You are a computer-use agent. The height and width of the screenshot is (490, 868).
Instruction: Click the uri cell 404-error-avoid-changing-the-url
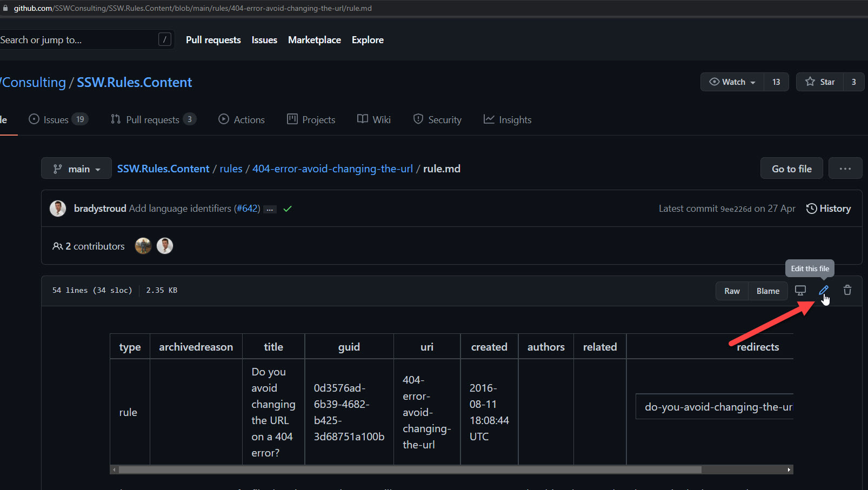tap(426, 412)
